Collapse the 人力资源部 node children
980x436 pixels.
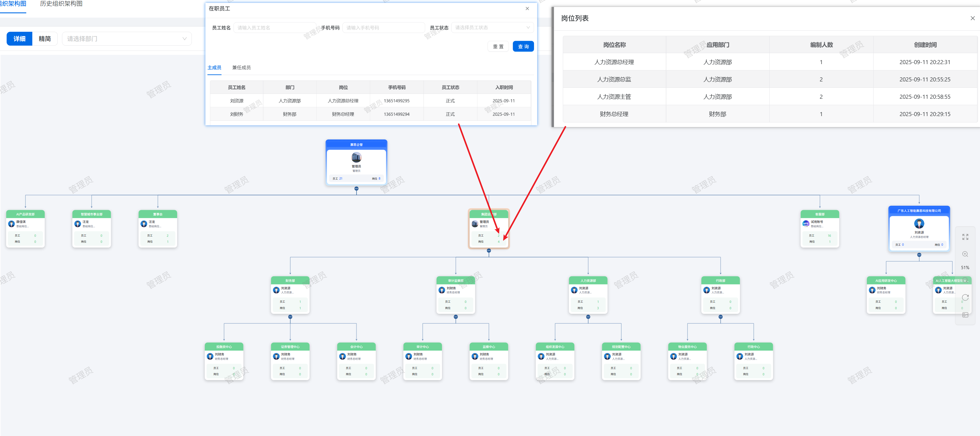click(588, 317)
